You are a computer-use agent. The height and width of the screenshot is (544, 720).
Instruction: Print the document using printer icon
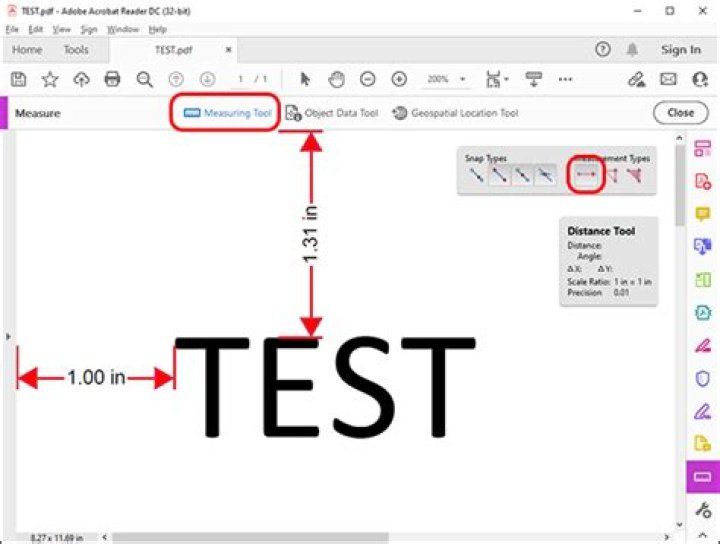point(112,79)
